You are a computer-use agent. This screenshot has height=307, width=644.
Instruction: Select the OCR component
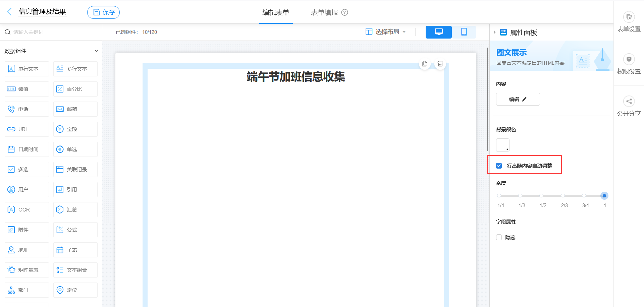pyautogui.click(x=26, y=209)
